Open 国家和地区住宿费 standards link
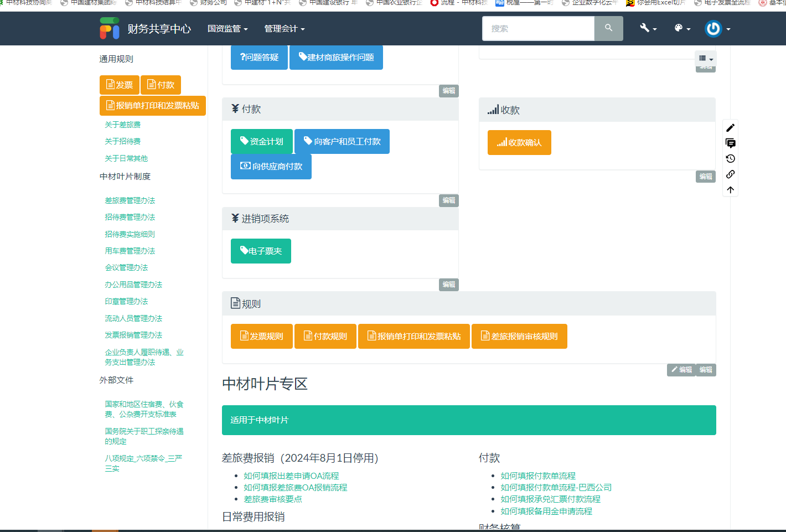This screenshot has height=532, width=786. [x=144, y=409]
